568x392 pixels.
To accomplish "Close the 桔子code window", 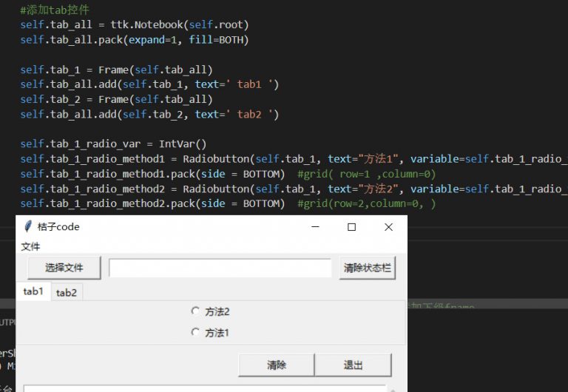I will [388, 227].
